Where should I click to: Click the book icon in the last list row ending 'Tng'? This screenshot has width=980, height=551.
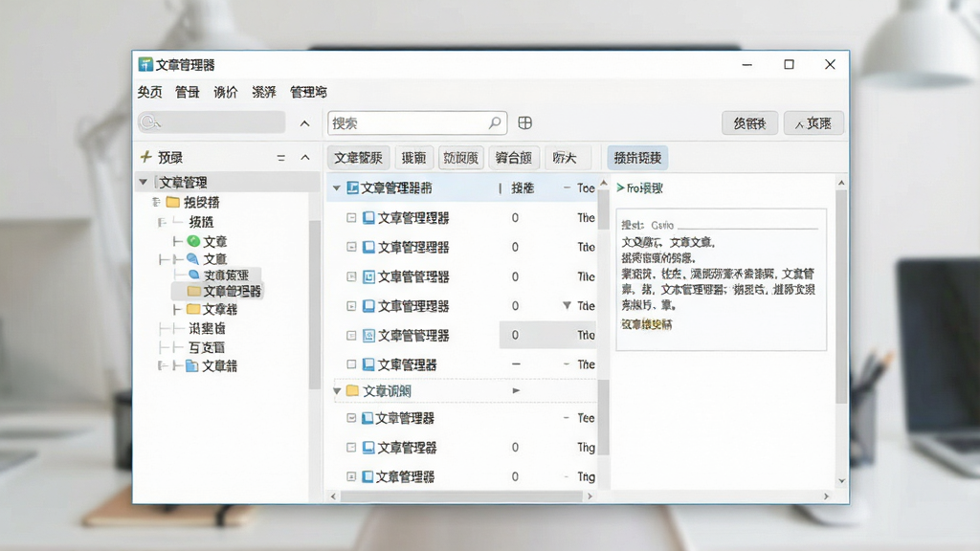click(x=368, y=476)
